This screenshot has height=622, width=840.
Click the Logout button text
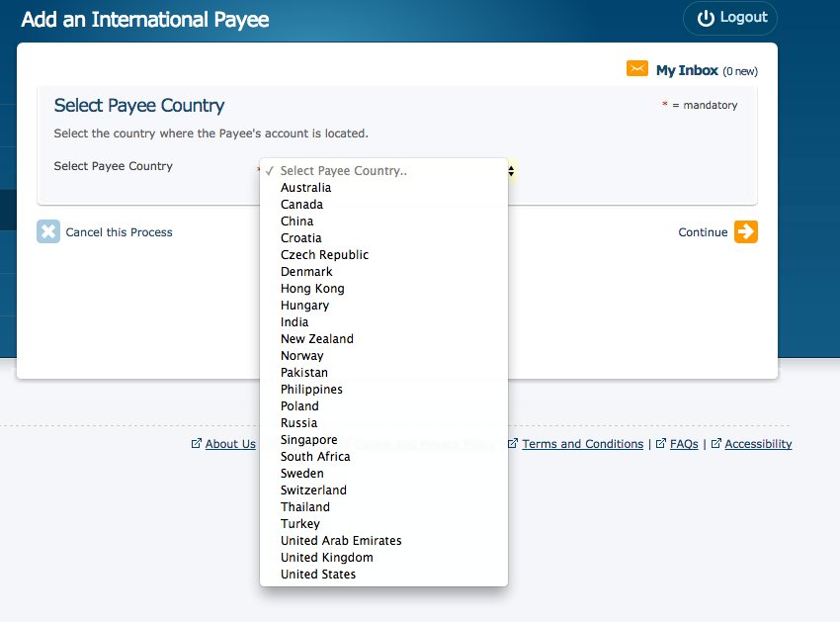[x=743, y=18]
